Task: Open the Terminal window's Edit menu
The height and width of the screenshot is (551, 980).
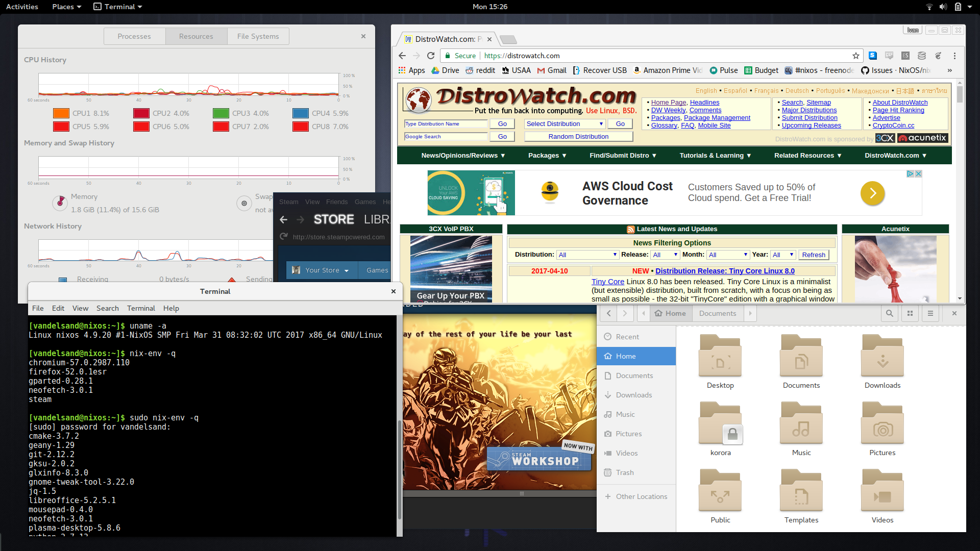Action: click(x=58, y=308)
